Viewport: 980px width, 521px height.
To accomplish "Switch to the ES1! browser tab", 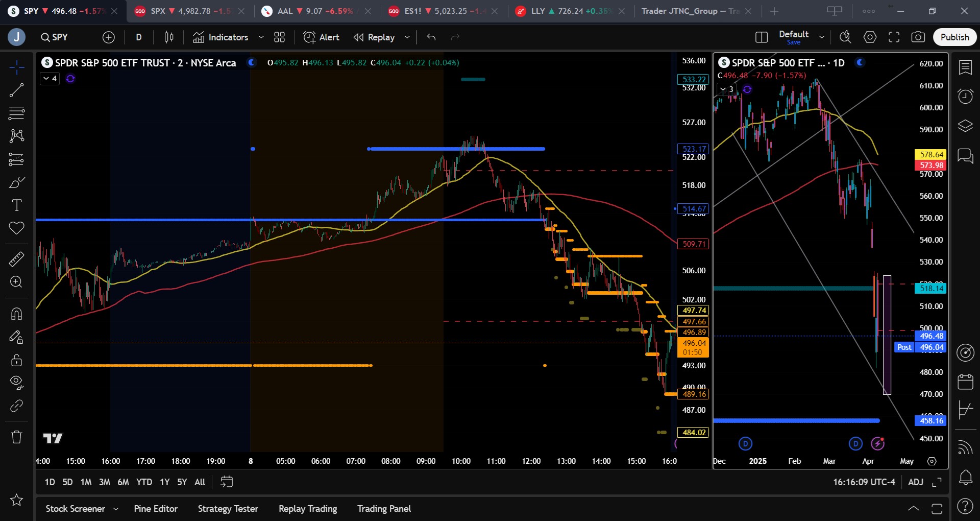I will [443, 11].
